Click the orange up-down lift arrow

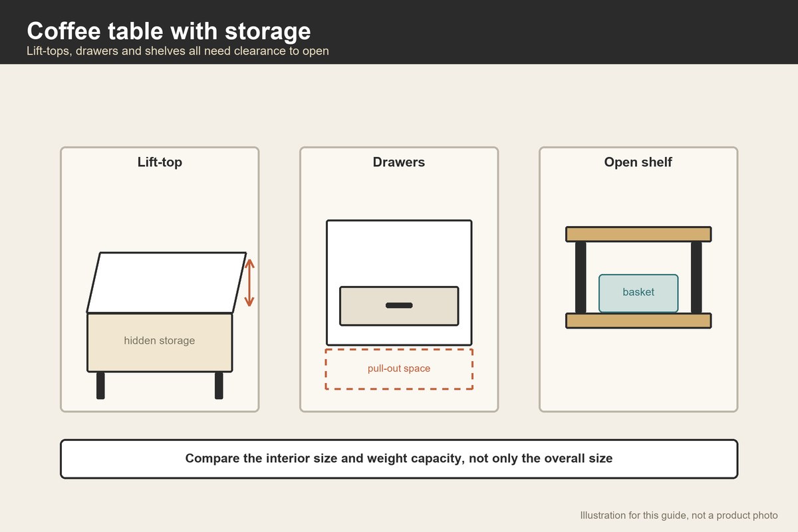(x=249, y=283)
